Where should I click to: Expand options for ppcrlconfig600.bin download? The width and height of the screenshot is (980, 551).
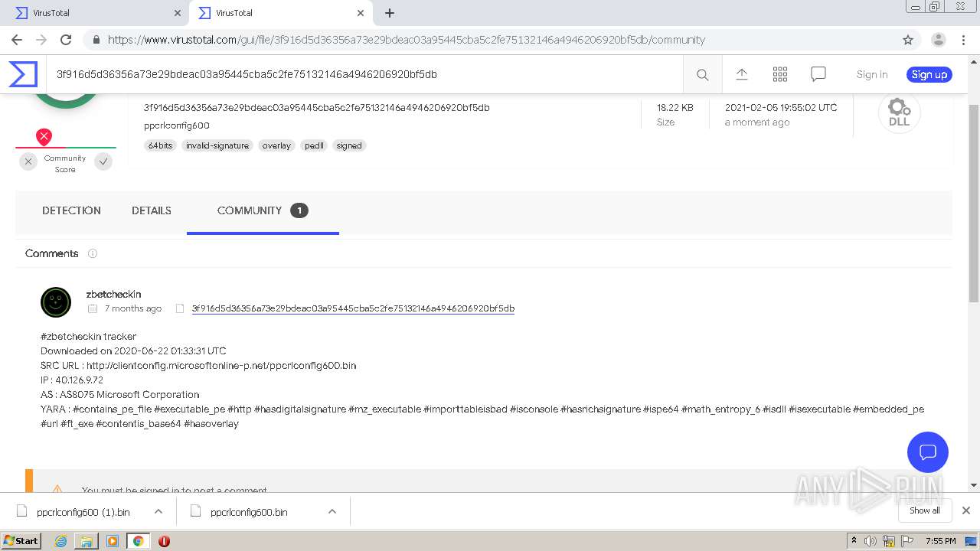tap(332, 511)
